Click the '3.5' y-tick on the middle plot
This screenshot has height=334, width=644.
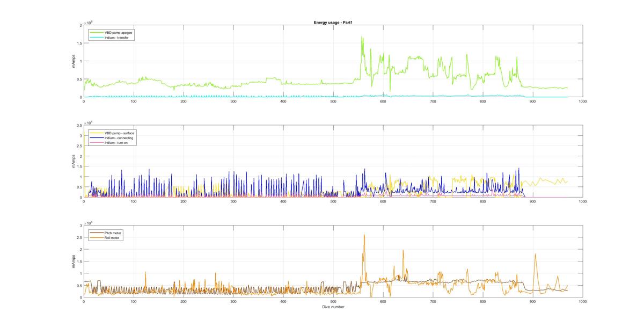pyautogui.click(x=79, y=125)
